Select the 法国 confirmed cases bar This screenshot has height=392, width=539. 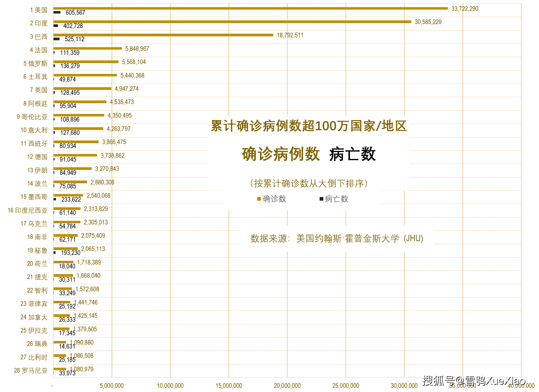coord(88,48)
